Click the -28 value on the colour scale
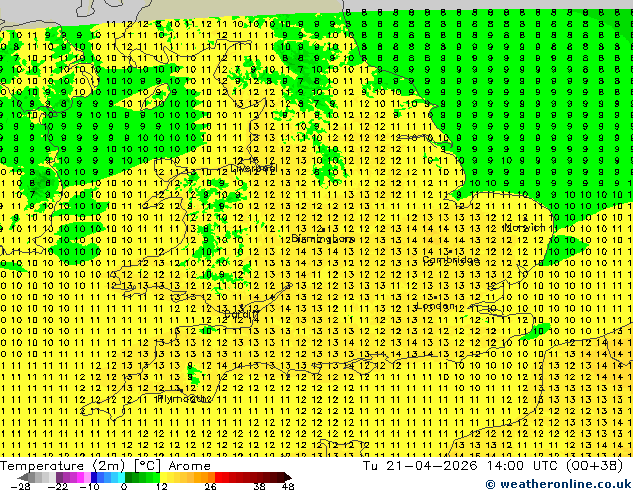 coord(20,486)
